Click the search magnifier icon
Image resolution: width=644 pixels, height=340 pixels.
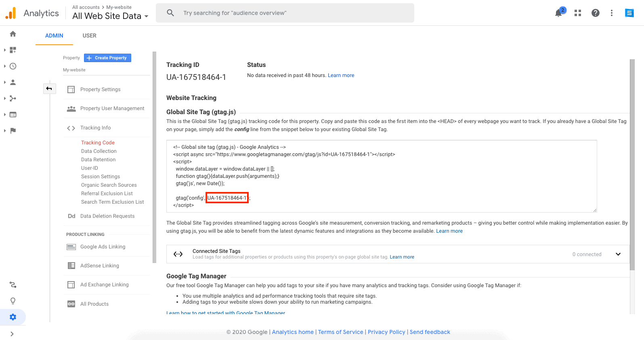click(x=170, y=13)
